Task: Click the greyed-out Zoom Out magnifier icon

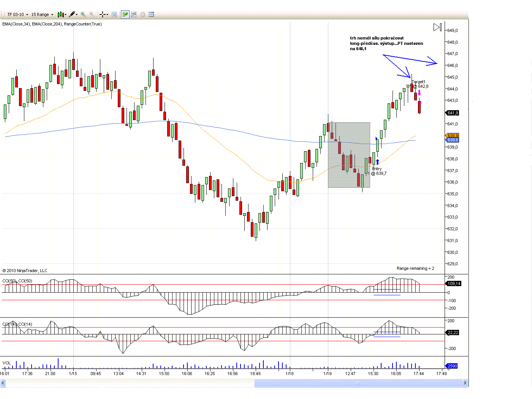Action: point(92,14)
